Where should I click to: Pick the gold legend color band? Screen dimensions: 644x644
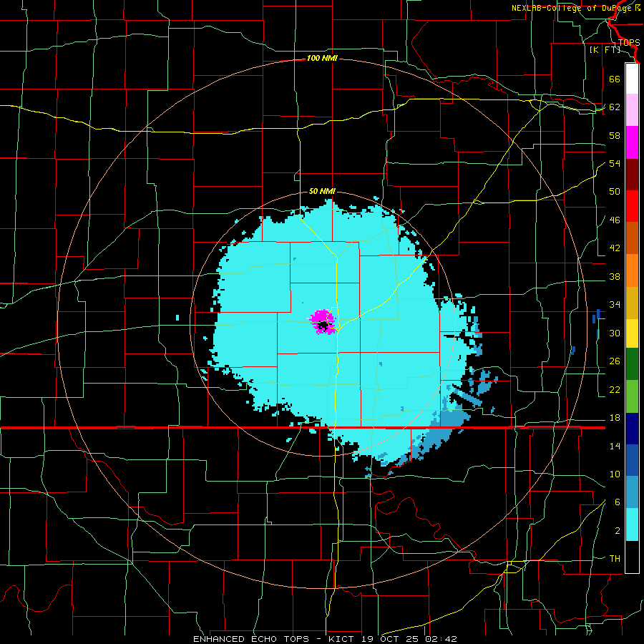[x=632, y=303]
